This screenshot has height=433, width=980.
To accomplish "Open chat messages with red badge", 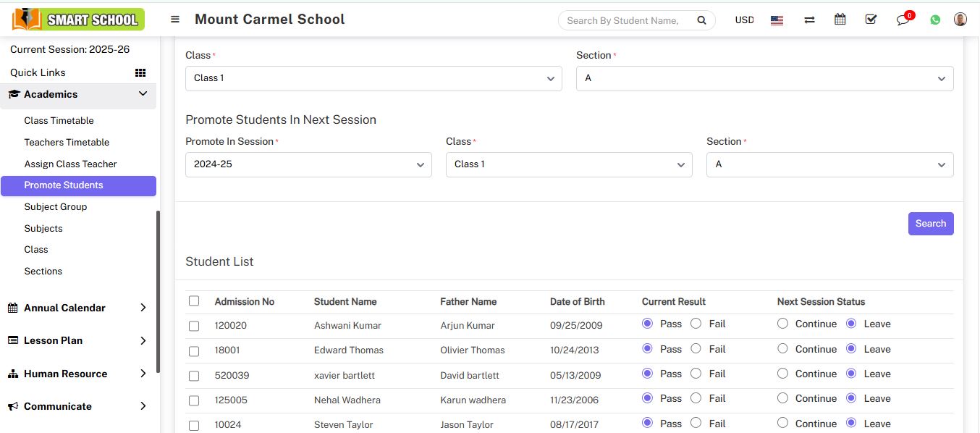I will (903, 20).
